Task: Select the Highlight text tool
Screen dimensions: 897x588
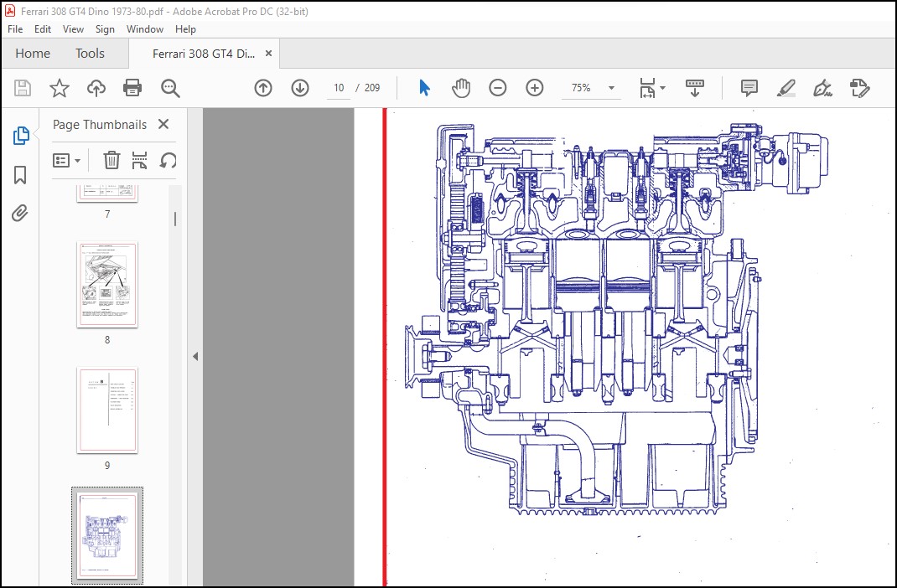Action: (x=786, y=88)
